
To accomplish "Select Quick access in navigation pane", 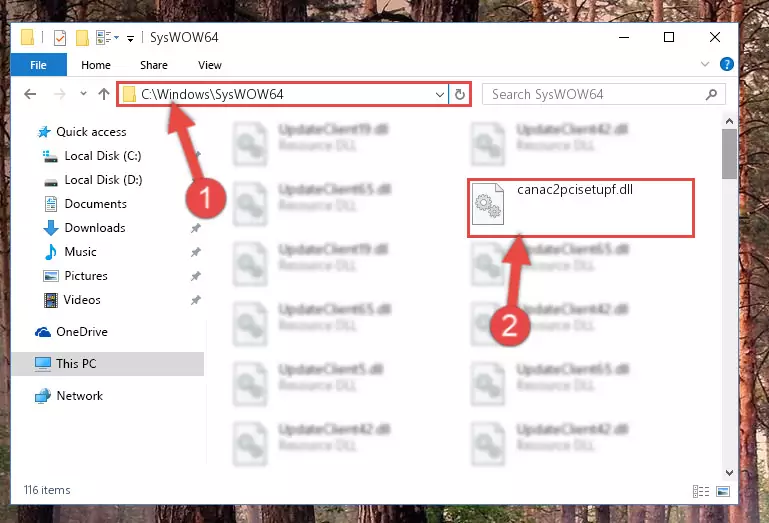I will (x=91, y=131).
